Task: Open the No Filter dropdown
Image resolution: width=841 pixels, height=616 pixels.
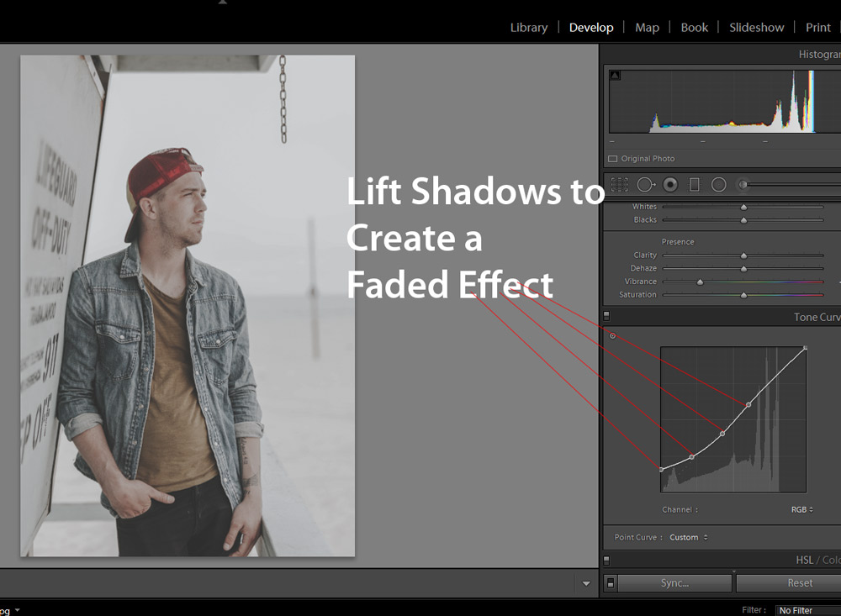Action: [807, 610]
